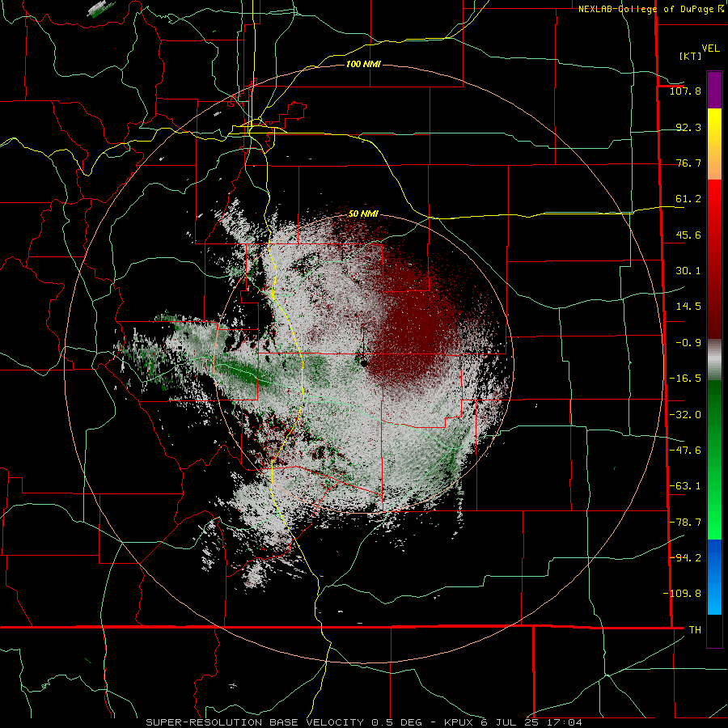Select the 76.7 velocity scale label

688,163
